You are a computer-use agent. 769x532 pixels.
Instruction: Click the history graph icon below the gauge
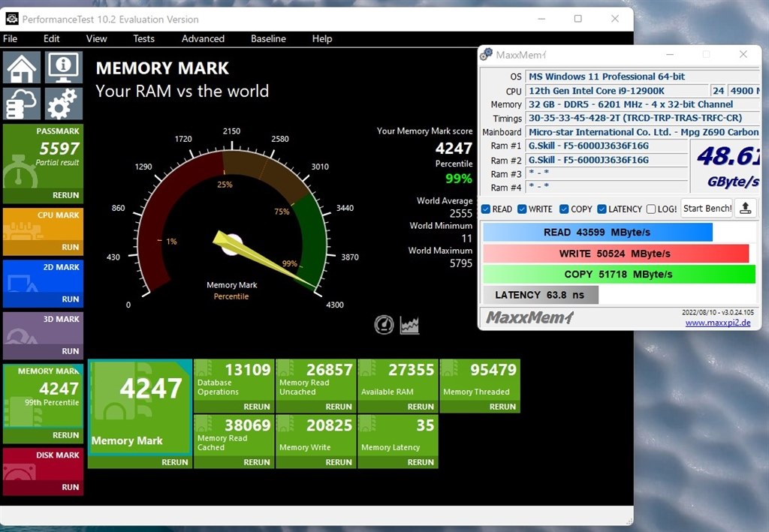tap(409, 324)
